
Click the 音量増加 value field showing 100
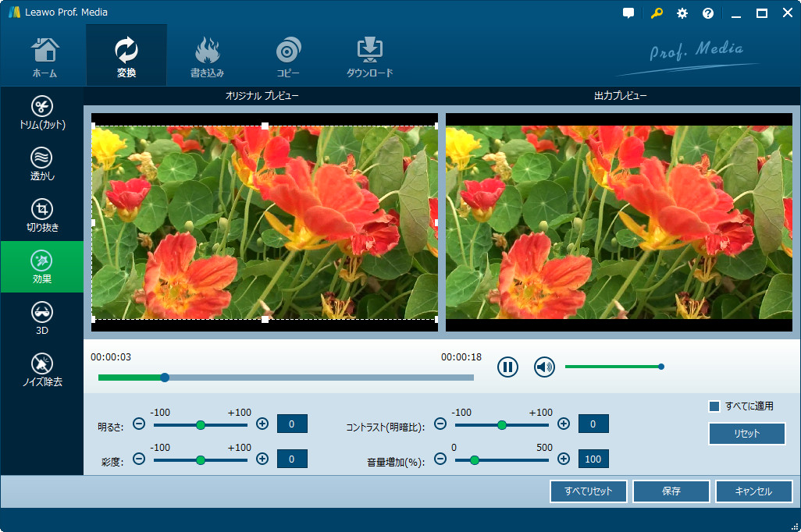click(x=593, y=459)
